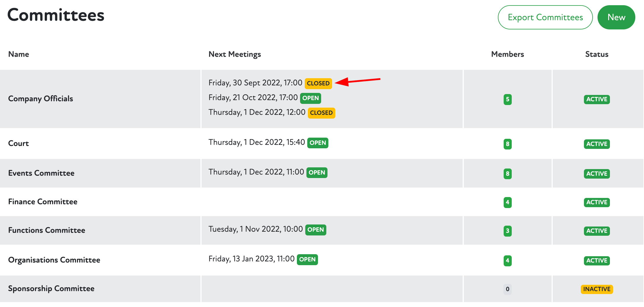Click the CLOSED badge for 30 Sept meeting

(318, 83)
